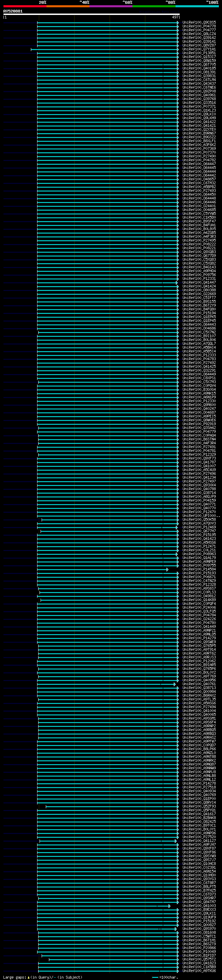
Task: Click the orange ~40% identity legend bar
Action: [68, 6]
